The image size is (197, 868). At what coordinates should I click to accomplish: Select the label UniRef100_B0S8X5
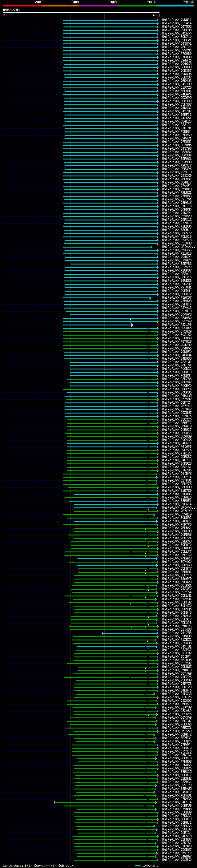176,328
